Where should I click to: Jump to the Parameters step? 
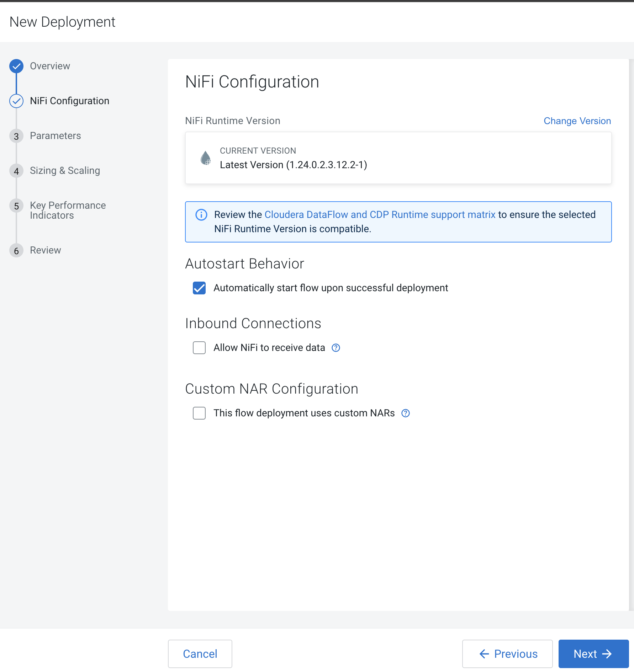point(55,136)
